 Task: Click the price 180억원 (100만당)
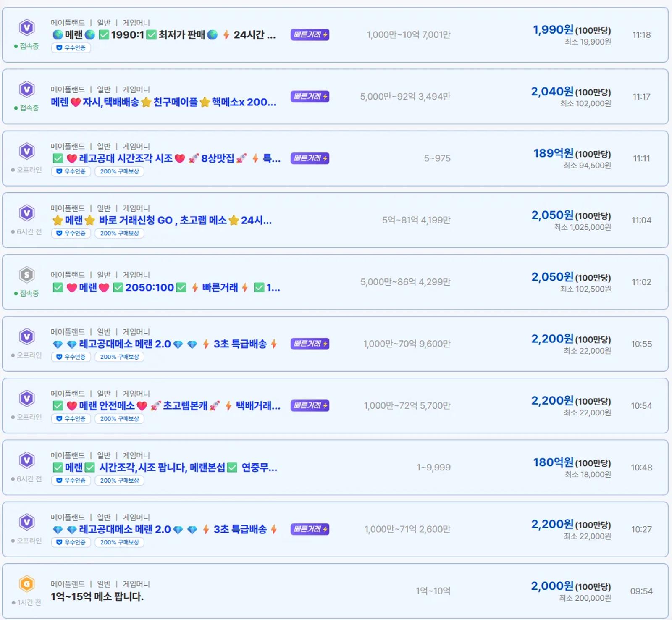coord(572,462)
